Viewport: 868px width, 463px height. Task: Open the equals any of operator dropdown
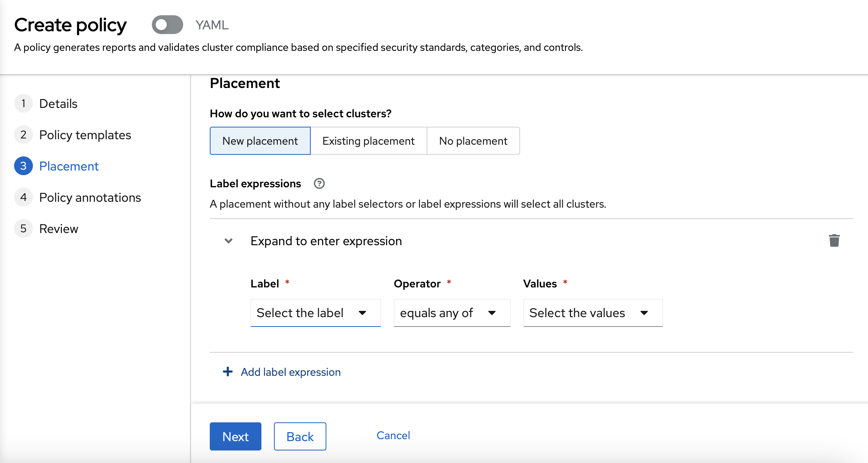[x=452, y=313]
